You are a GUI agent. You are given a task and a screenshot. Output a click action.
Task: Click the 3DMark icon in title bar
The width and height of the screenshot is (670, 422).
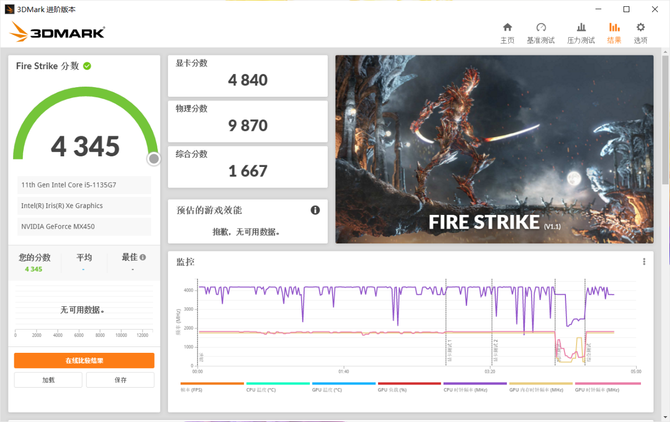pyautogui.click(x=9, y=9)
